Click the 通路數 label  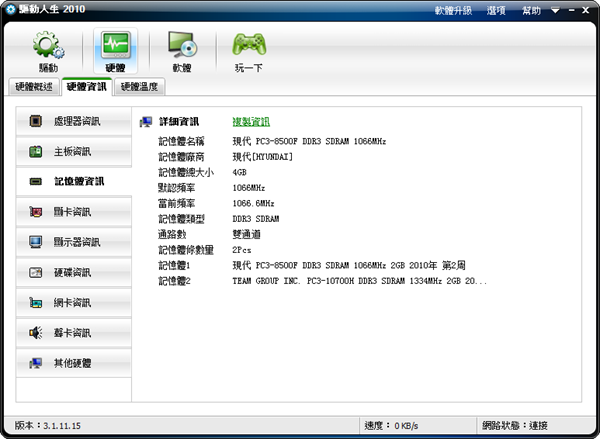[172, 234]
